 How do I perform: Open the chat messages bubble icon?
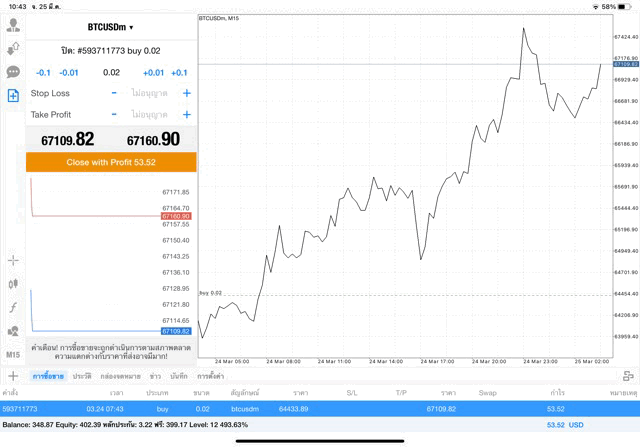[x=13, y=72]
